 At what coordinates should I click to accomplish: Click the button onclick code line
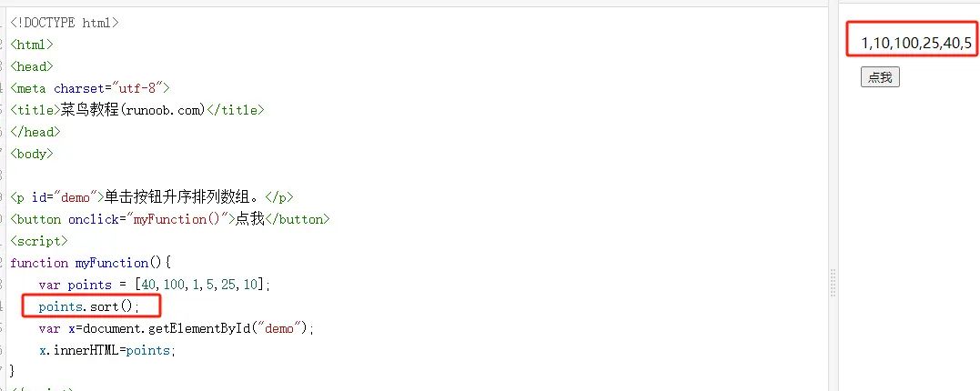(169, 219)
